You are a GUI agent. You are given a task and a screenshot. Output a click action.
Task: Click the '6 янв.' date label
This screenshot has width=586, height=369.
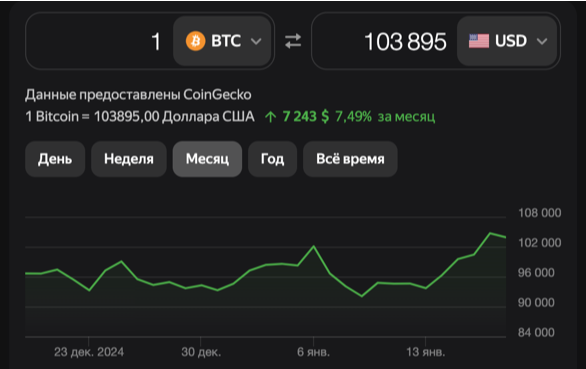click(x=314, y=352)
